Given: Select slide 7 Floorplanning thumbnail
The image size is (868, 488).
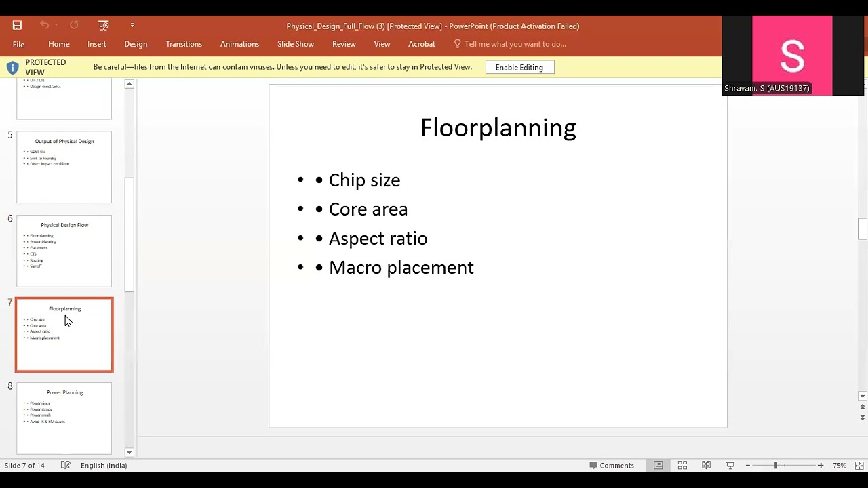Looking at the screenshot, I should click(x=64, y=335).
